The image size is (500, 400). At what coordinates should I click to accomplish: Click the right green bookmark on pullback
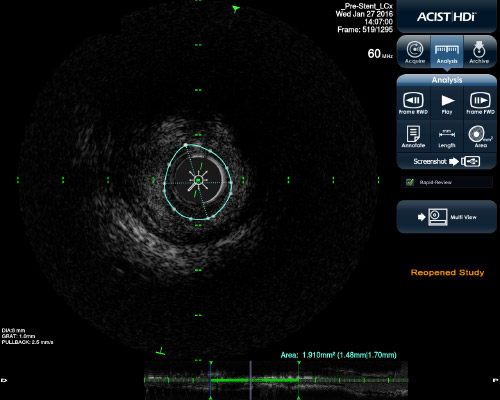tap(299, 380)
